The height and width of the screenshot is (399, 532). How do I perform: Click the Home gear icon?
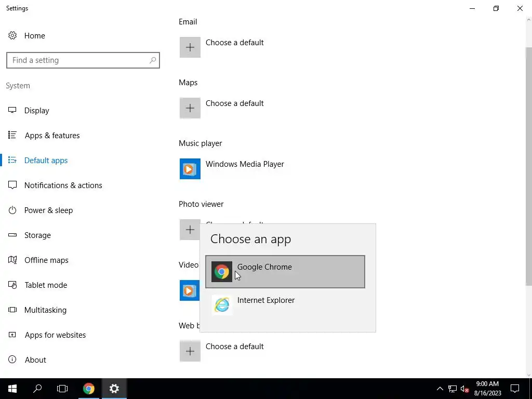point(12,35)
